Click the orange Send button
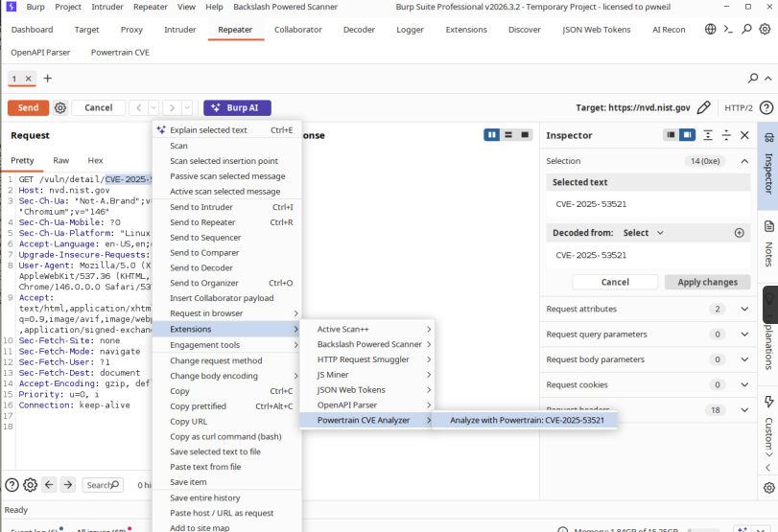 (x=28, y=107)
